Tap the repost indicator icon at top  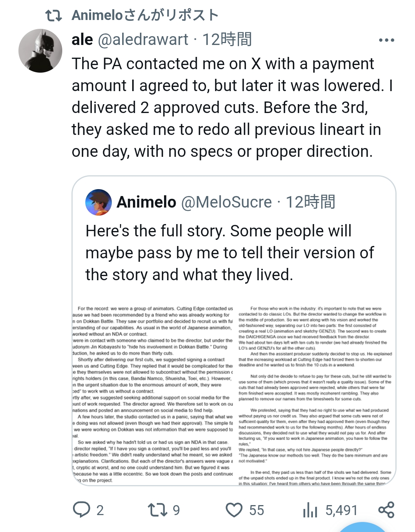[53, 16]
